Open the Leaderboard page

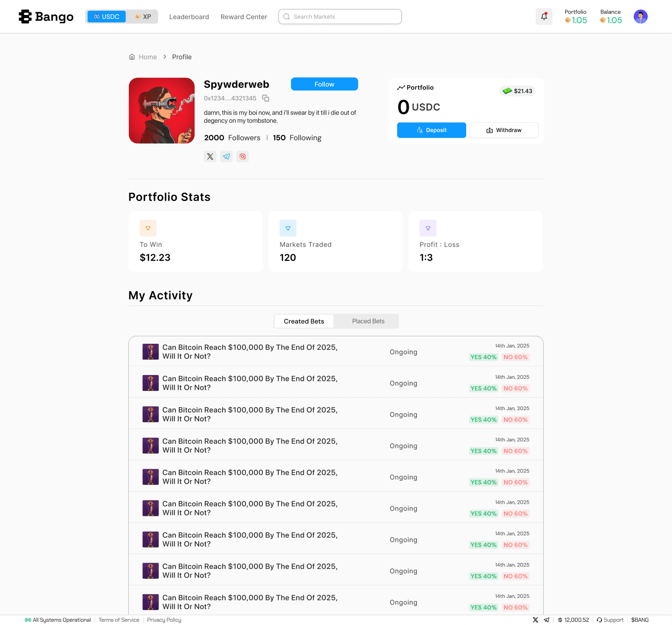click(x=189, y=16)
